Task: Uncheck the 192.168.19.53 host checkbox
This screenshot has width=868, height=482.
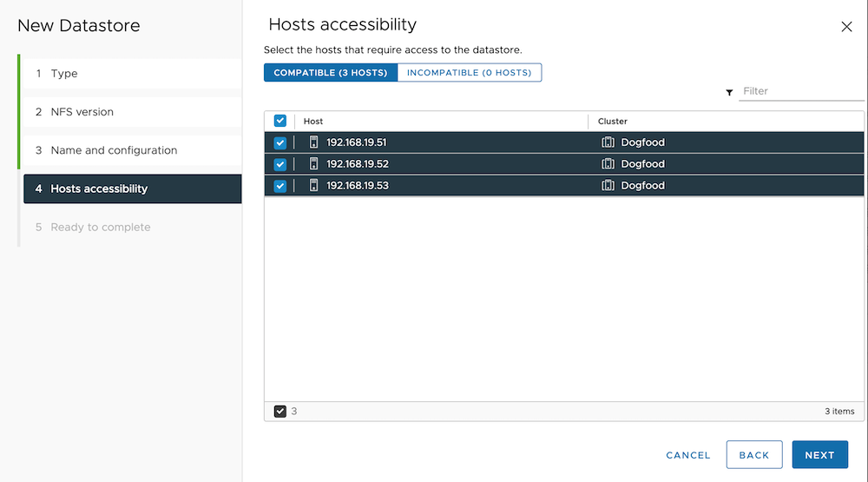Action: [280, 186]
